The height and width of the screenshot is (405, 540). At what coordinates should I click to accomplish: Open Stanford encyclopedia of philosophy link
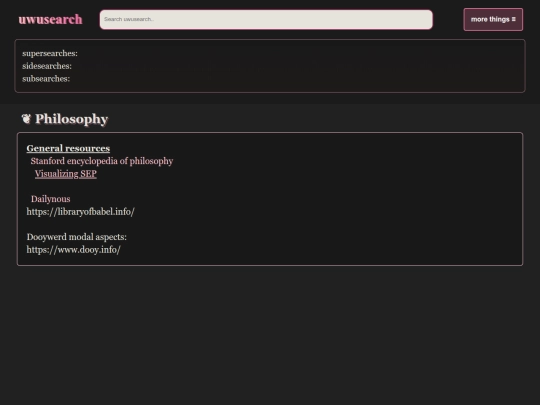[x=102, y=161]
